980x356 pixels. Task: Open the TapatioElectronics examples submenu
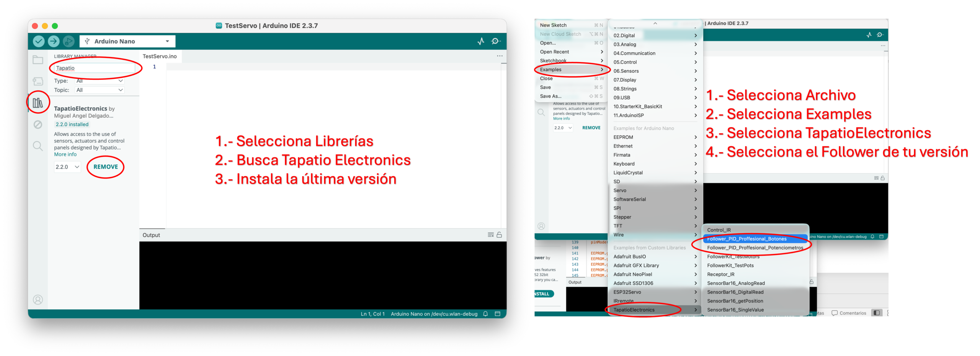point(654,310)
